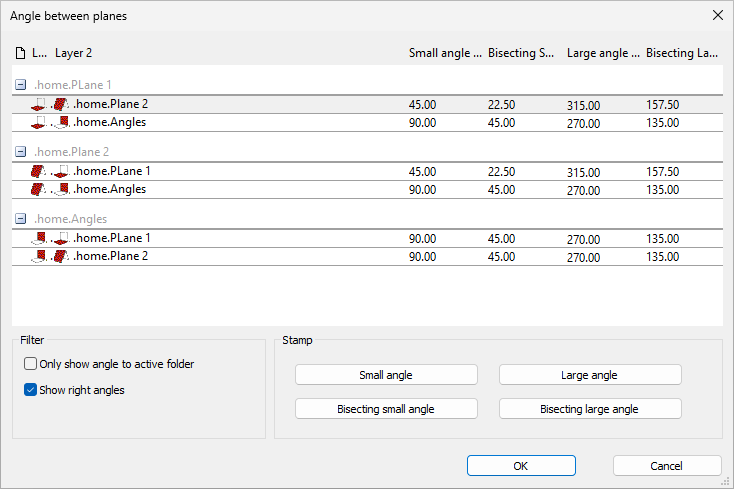This screenshot has height=489, width=734.
Task: Sort by the Layer 2 column header
Action: coord(73,53)
